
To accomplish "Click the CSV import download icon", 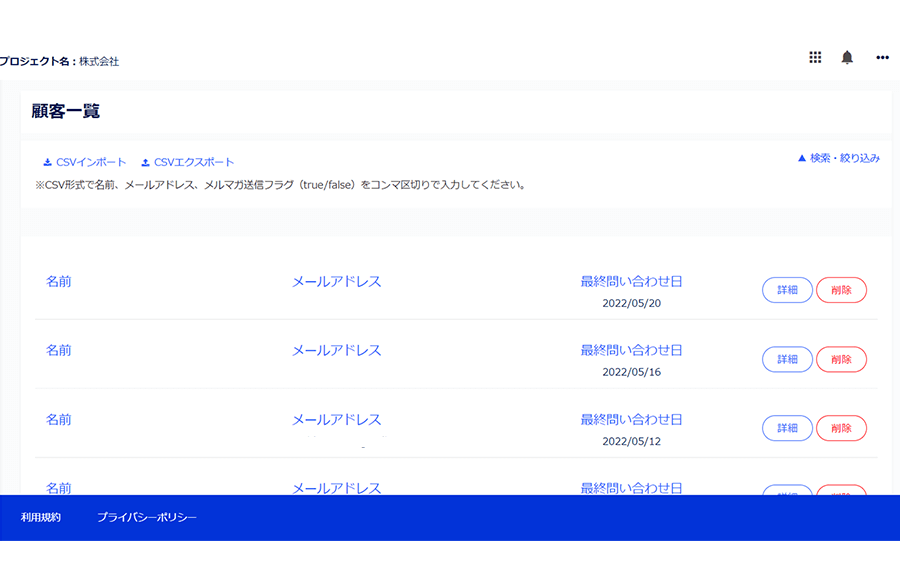I will [x=47, y=162].
